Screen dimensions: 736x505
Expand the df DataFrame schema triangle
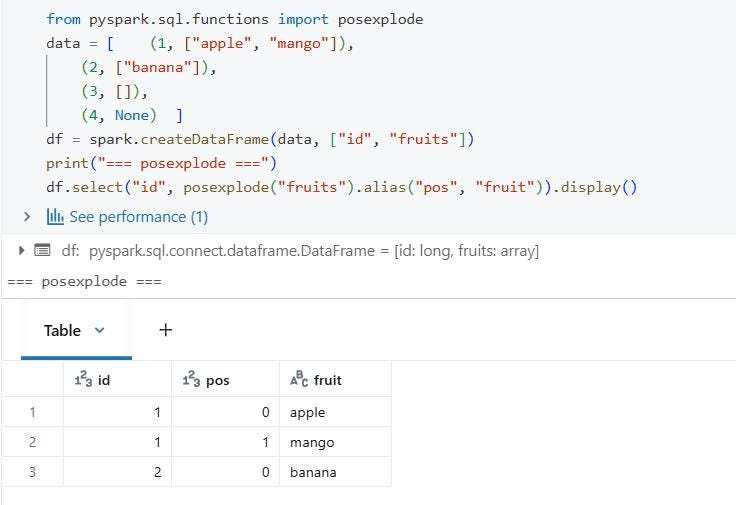21,250
